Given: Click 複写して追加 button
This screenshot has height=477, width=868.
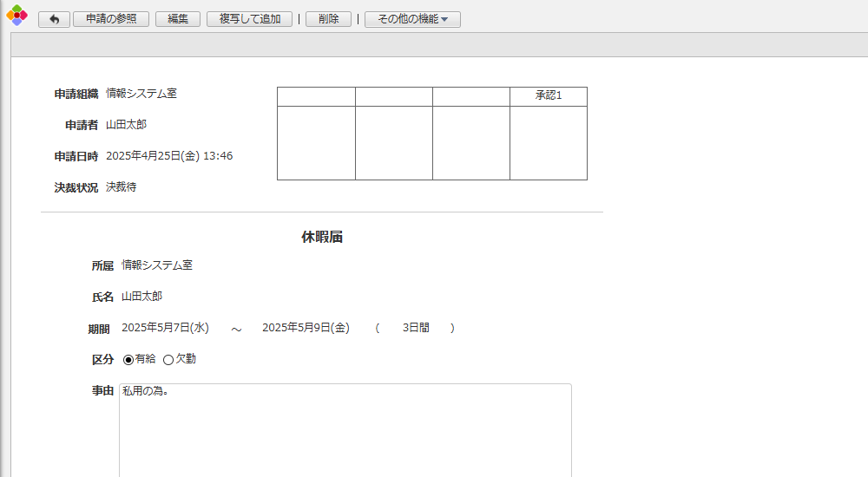Looking at the screenshot, I should pos(250,19).
